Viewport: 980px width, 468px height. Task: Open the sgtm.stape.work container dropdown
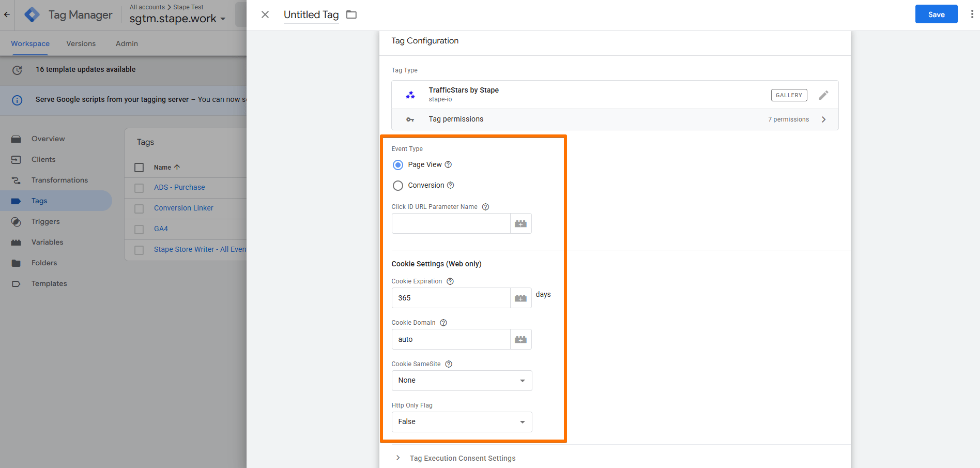(177, 19)
